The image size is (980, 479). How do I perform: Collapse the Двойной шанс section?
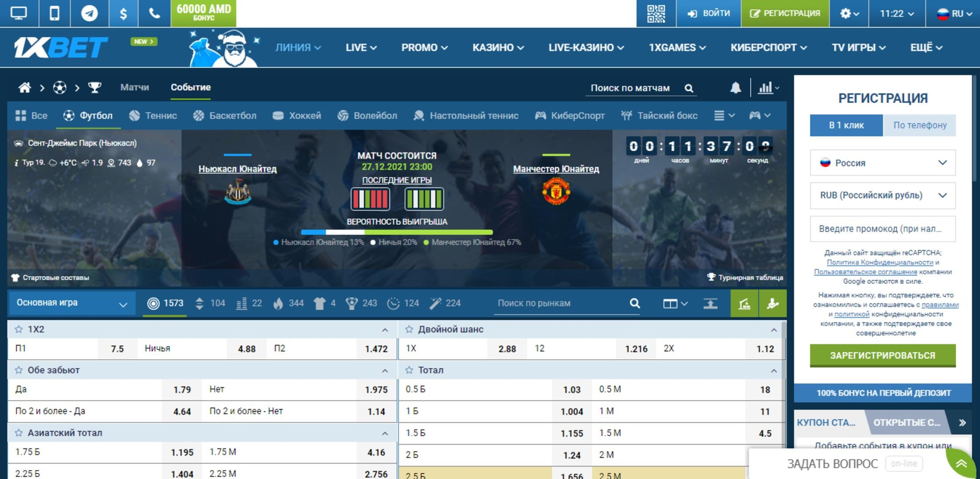coord(774,330)
